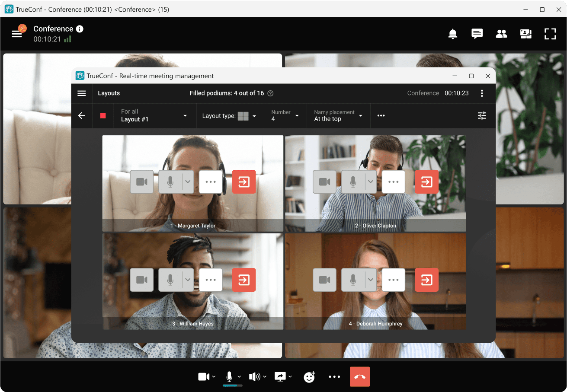
Task: Open the notifications bell
Action: tap(453, 34)
